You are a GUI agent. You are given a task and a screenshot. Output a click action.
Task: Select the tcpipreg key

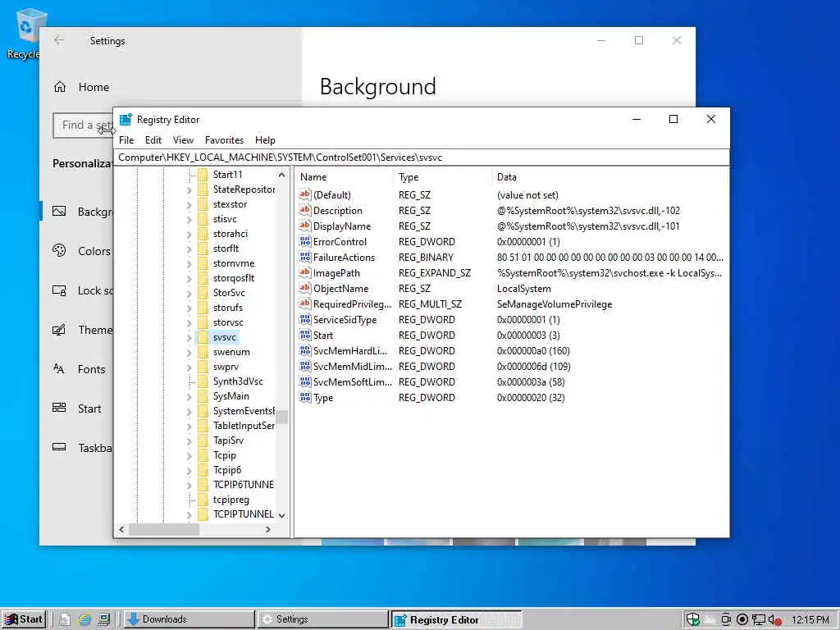pos(231,500)
